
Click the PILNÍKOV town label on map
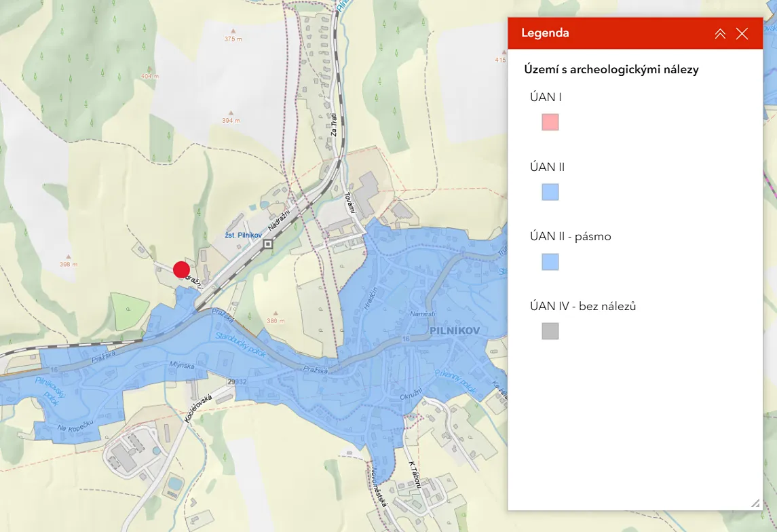pos(455,330)
